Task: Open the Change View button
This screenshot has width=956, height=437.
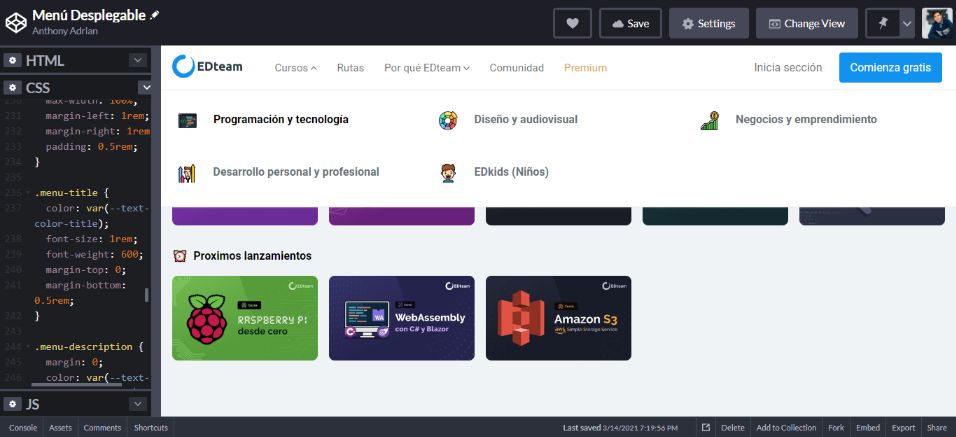Action: click(x=805, y=23)
